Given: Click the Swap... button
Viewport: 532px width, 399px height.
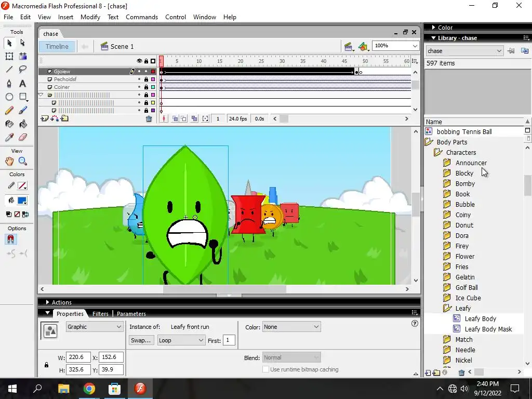Looking at the screenshot, I should click(x=141, y=340).
